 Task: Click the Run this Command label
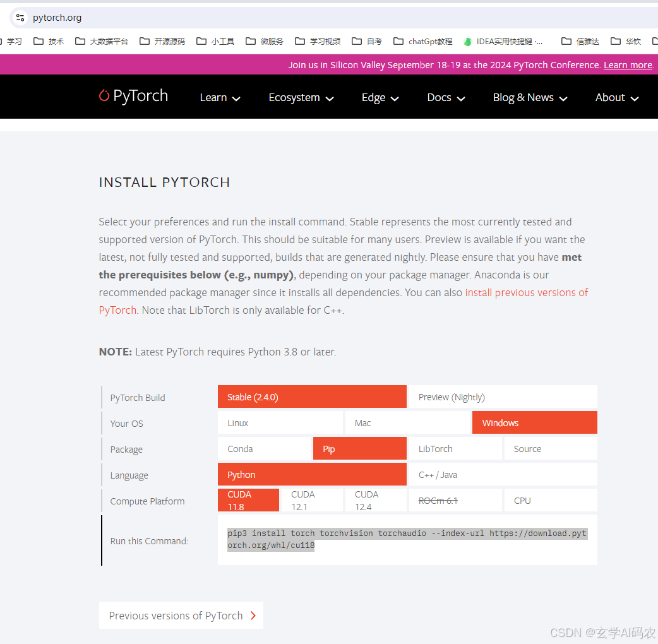pos(149,541)
